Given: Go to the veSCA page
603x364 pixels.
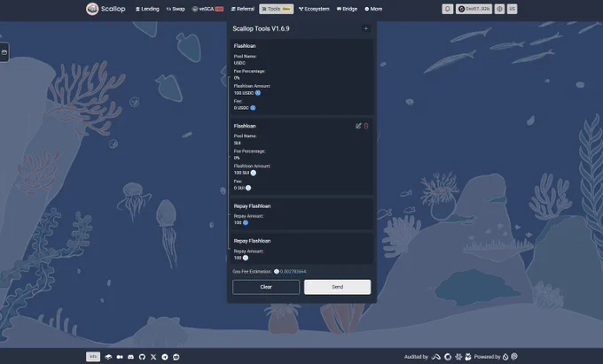Looking at the screenshot, I should pos(208,9).
